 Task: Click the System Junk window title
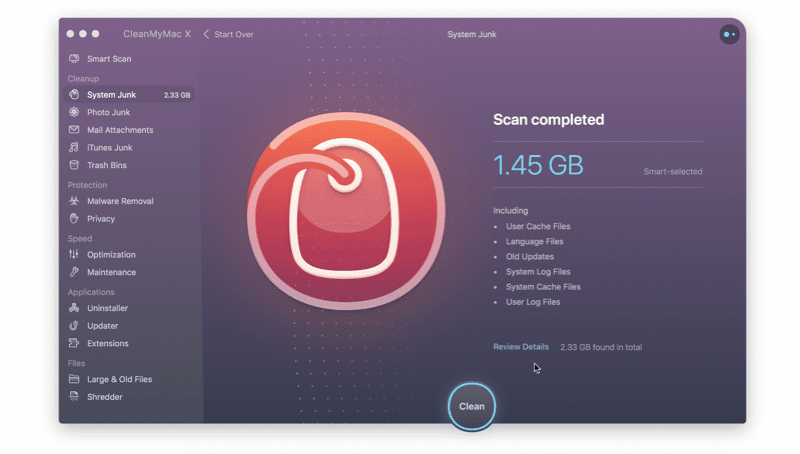(x=471, y=34)
